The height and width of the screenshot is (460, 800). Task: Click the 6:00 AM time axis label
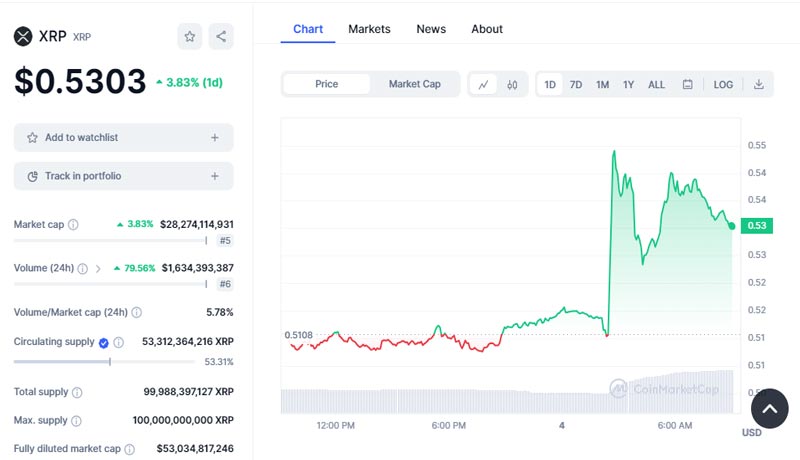point(674,425)
